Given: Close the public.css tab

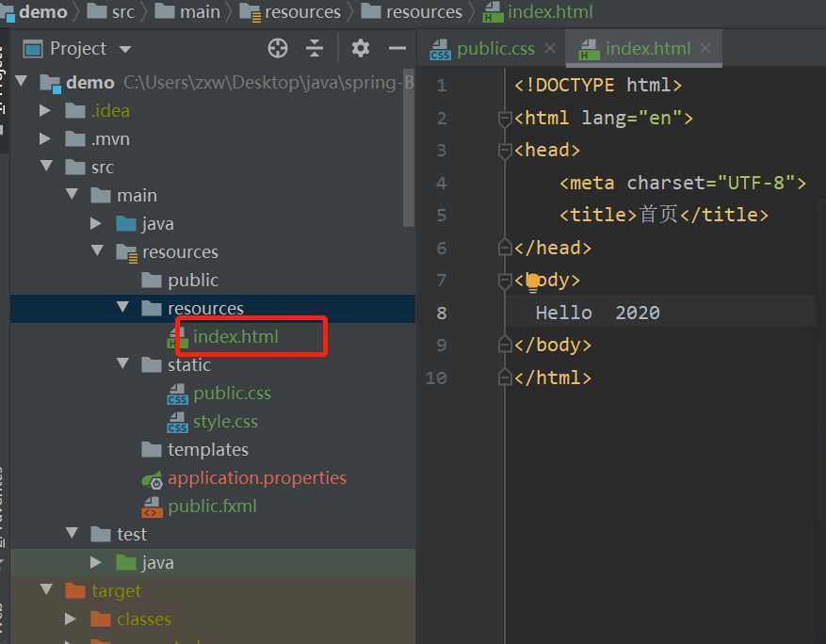Looking at the screenshot, I should coord(550,48).
